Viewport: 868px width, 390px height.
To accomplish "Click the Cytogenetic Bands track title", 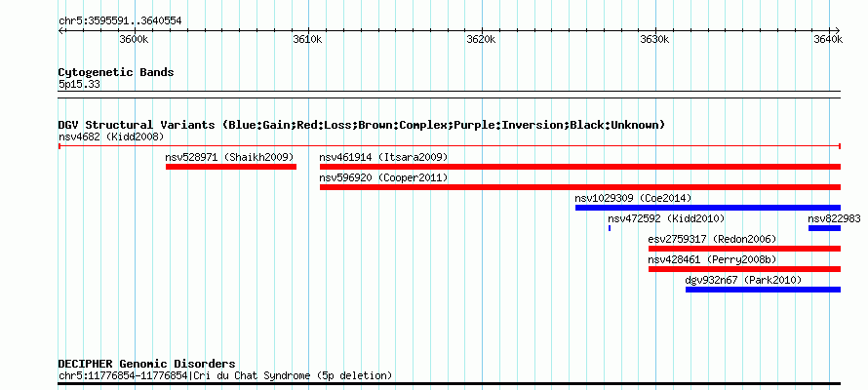I will pos(116,72).
